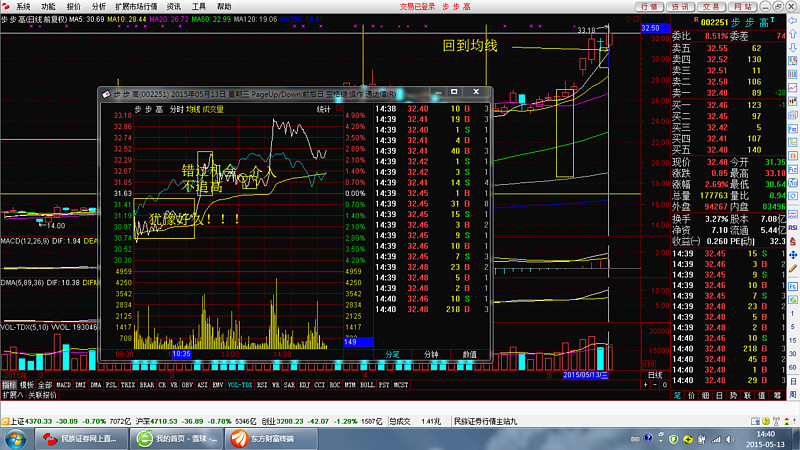Open the 系统 menu
Screen dimensions: 800x450
[22, 6]
